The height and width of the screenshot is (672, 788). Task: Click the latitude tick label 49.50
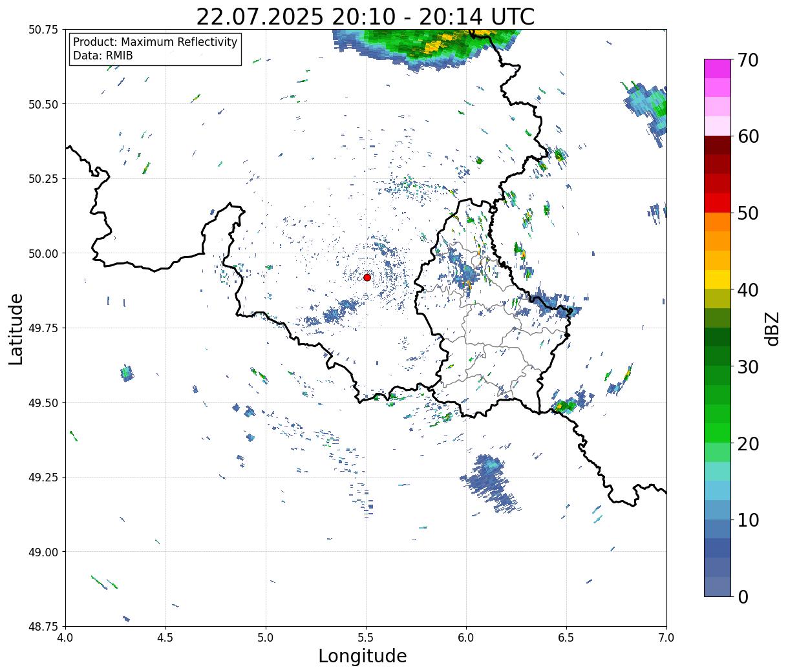click(43, 403)
